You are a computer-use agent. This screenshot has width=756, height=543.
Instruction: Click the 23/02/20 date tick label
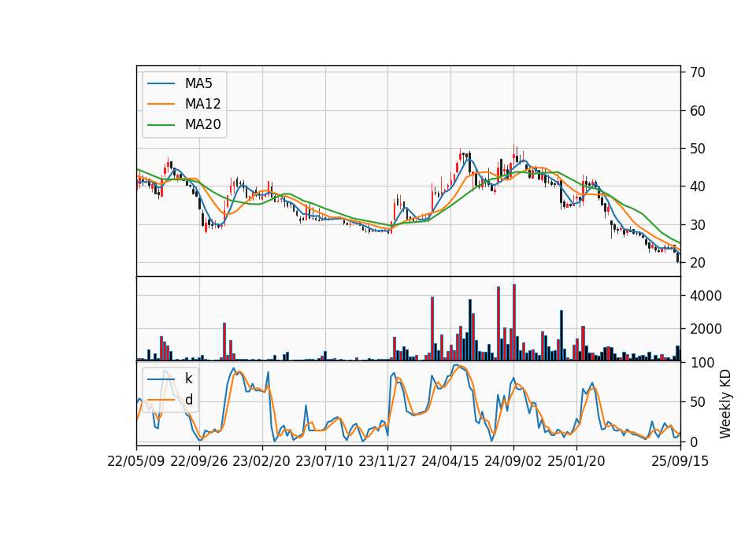coord(261,461)
